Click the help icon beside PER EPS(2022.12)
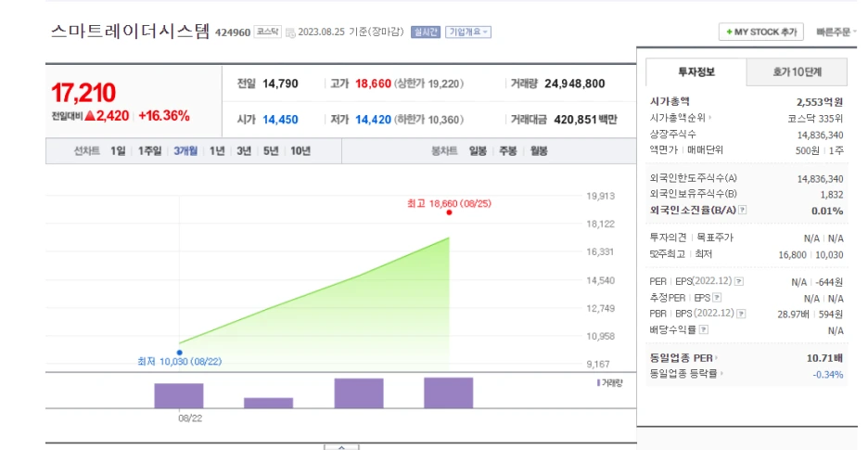The image size is (868, 450). 739,281
